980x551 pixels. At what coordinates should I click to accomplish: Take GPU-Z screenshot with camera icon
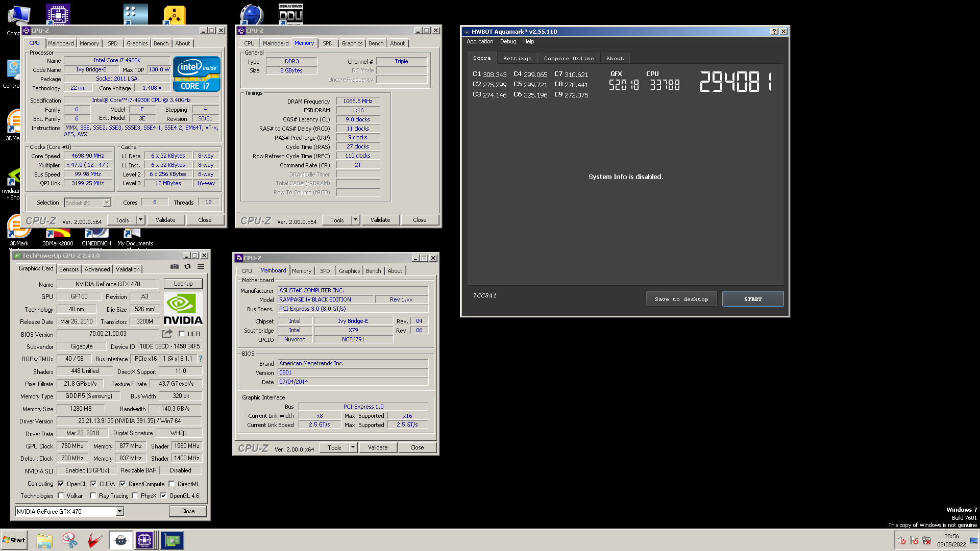[175, 266]
